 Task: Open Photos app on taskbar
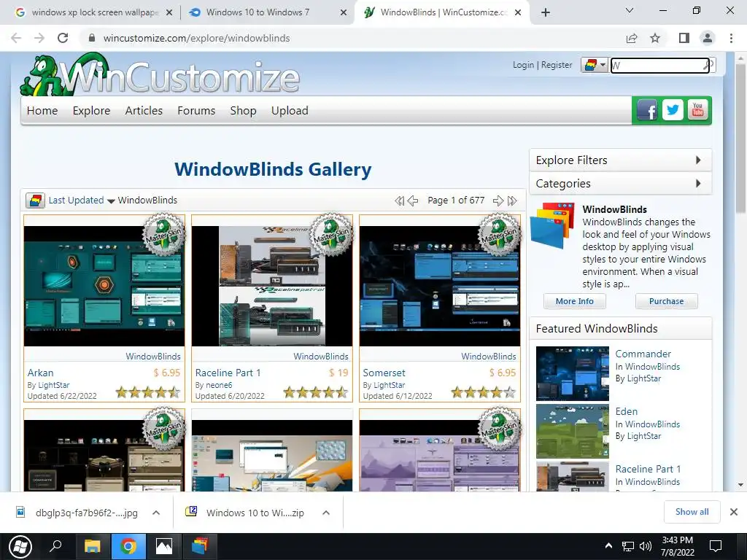click(164, 547)
